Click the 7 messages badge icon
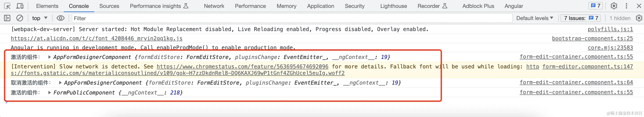 596,6
